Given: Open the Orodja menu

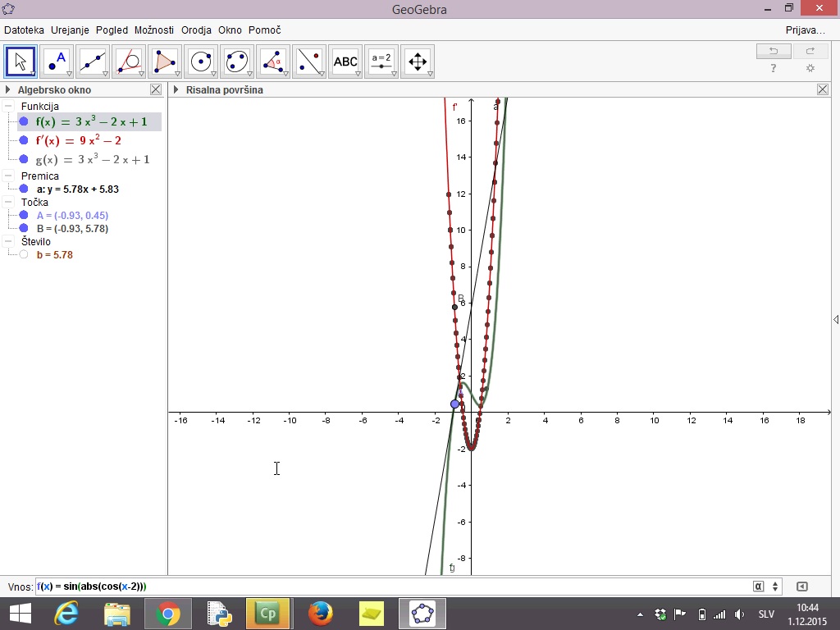Looking at the screenshot, I should point(196,30).
